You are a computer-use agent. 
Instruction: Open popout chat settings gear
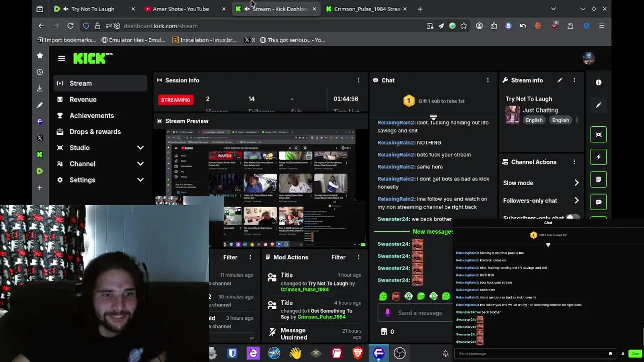pyautogui.click(x=623, y=353)
